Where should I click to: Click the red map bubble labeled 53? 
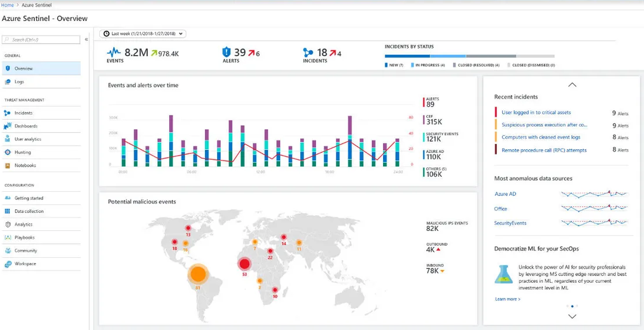coord(245,264)
